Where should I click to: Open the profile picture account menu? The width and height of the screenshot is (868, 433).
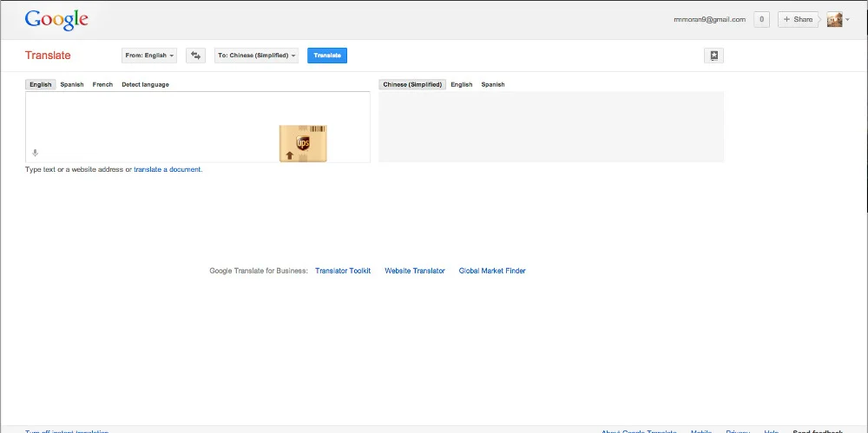835,19
